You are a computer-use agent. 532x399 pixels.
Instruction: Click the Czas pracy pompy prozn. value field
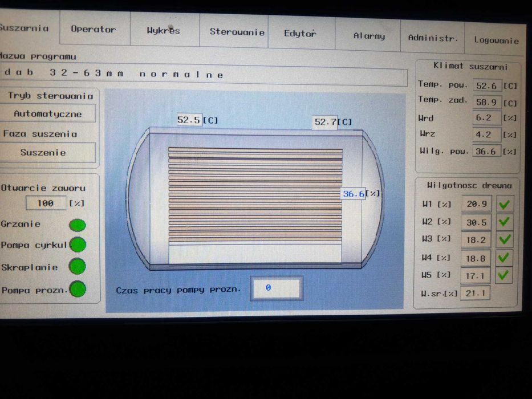pos(277,288)
